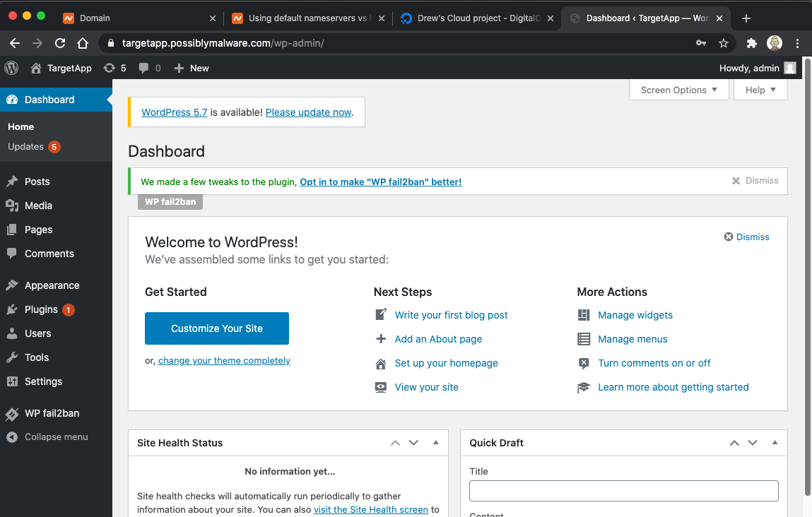The image size is (812, 517).
Task: Click the Manage widgets icon
Action: click(584, 315)
